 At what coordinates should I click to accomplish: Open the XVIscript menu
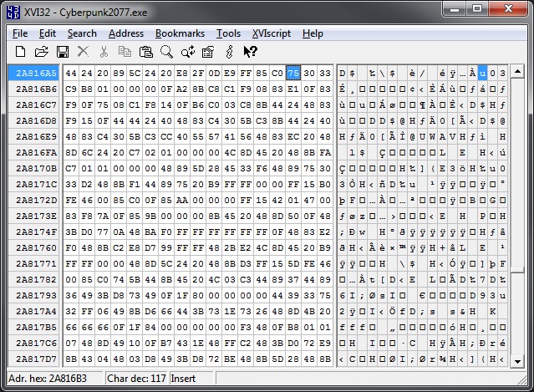[272, 33]
